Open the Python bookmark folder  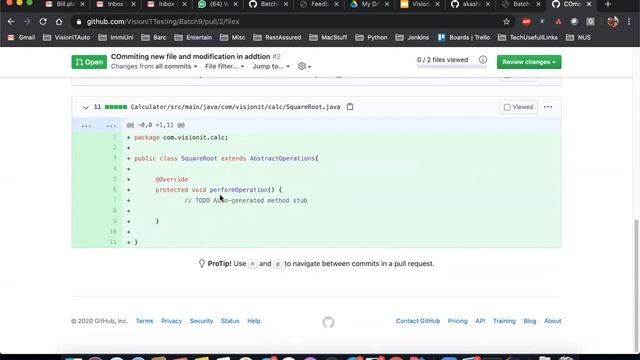tap(371, 38)
